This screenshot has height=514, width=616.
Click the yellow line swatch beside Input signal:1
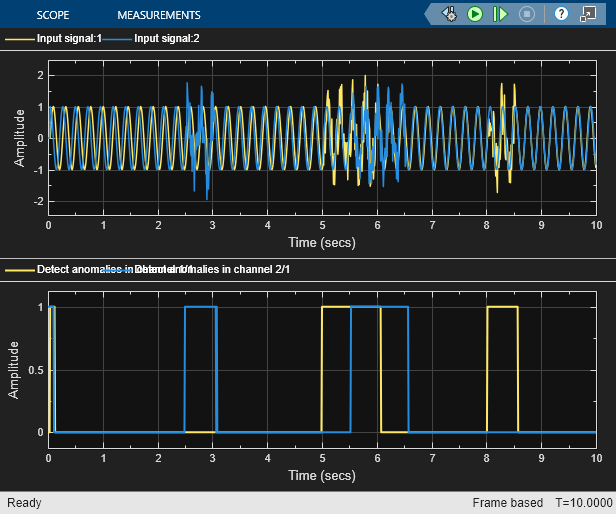20,39
